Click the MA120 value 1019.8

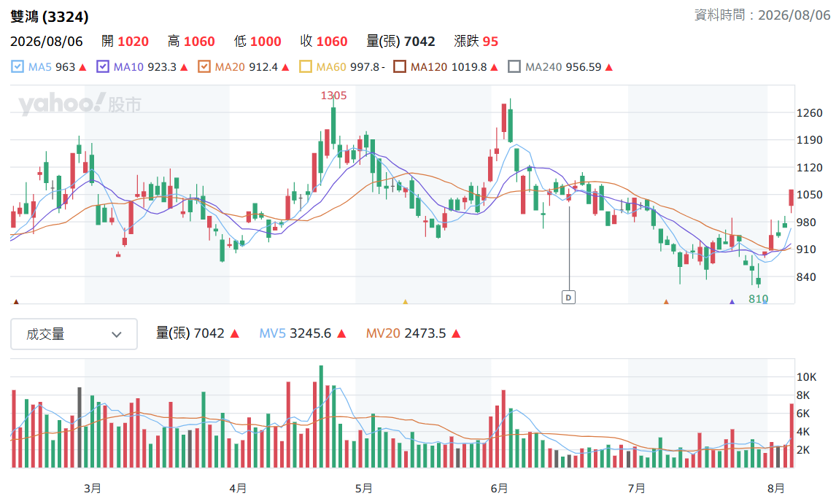pos(469,67)
